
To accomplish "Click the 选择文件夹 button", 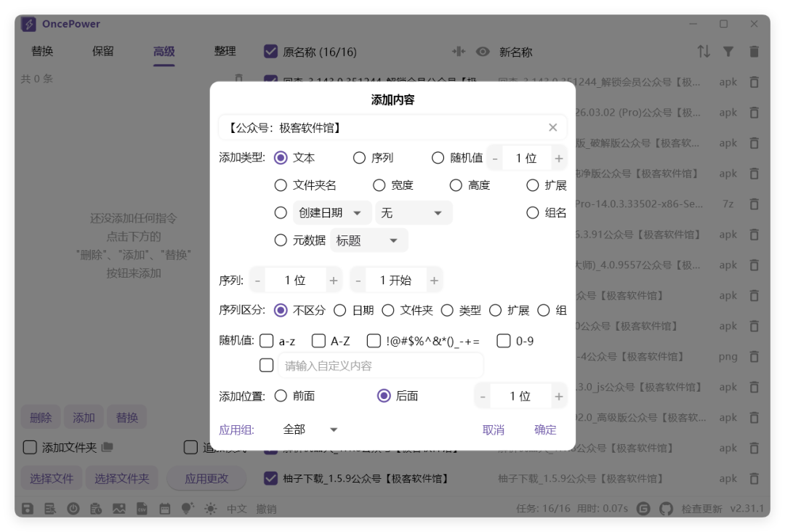I will [121, 479].
